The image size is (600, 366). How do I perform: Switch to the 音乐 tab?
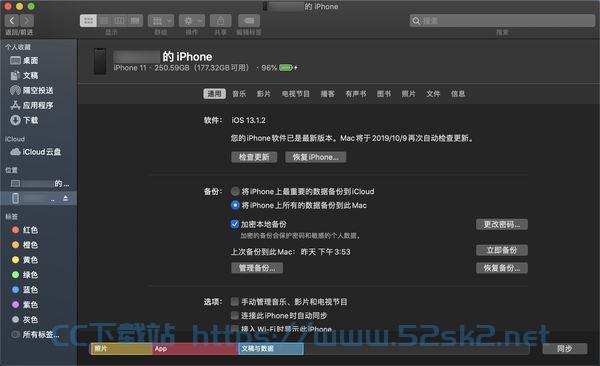239,94
